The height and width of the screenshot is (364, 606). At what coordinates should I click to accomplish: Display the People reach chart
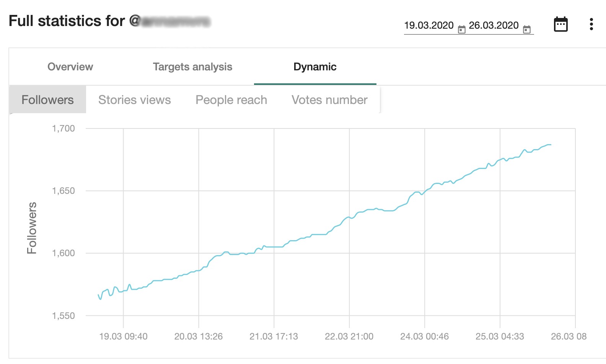coord(231,100)
